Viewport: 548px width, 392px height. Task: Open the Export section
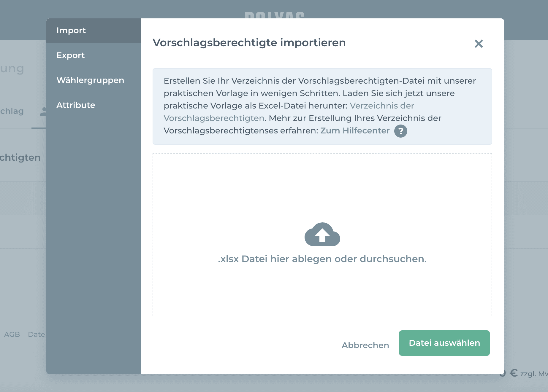click(x=71, y=55)
